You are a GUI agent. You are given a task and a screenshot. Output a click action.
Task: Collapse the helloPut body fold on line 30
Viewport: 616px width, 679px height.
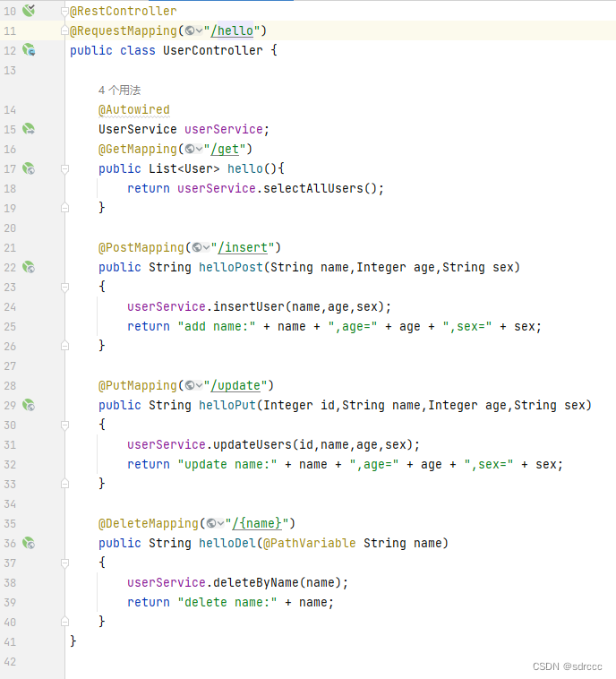64,425
